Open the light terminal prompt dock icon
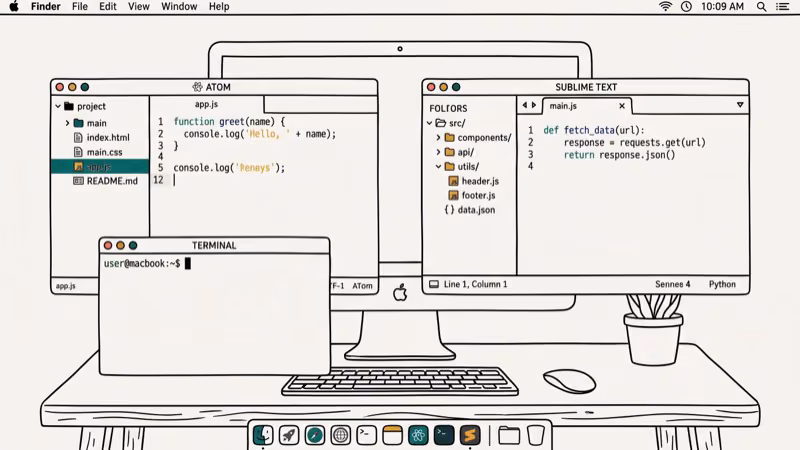 tap(366, 435)
